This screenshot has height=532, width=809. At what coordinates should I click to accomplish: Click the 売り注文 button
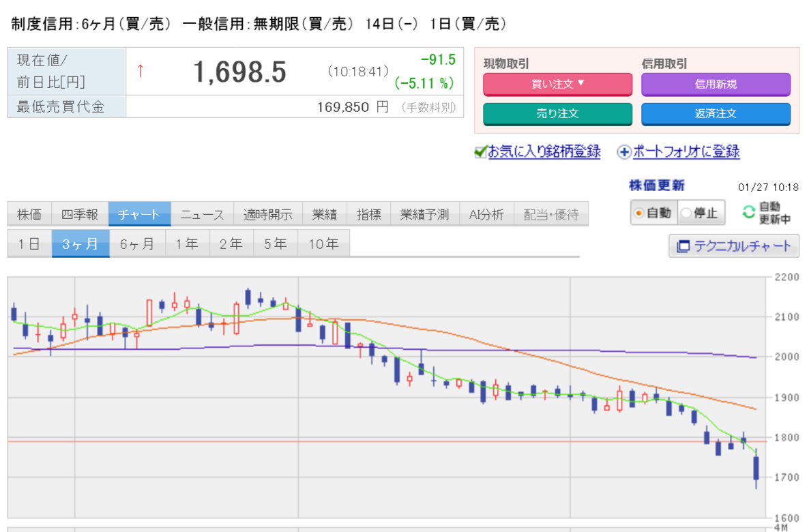click(557, 114)
